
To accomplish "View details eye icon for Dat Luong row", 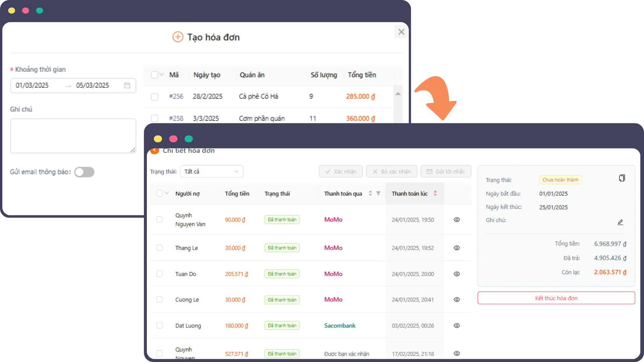I will tap(457, 325).
